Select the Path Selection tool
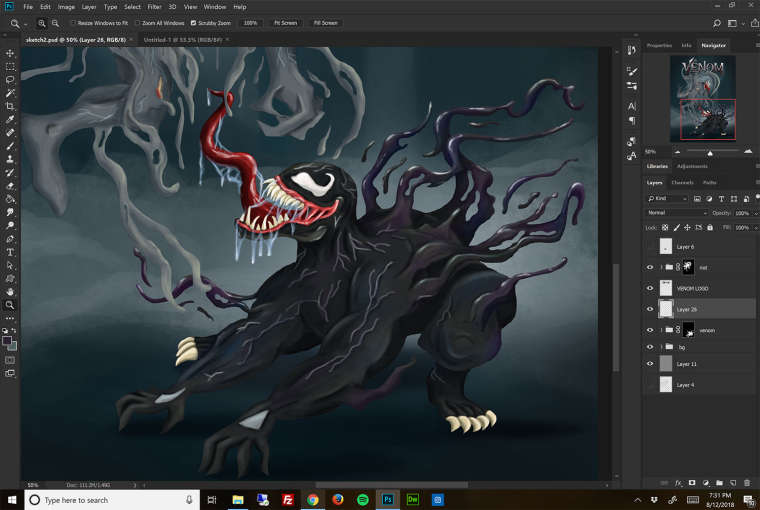 coord(10,265)
